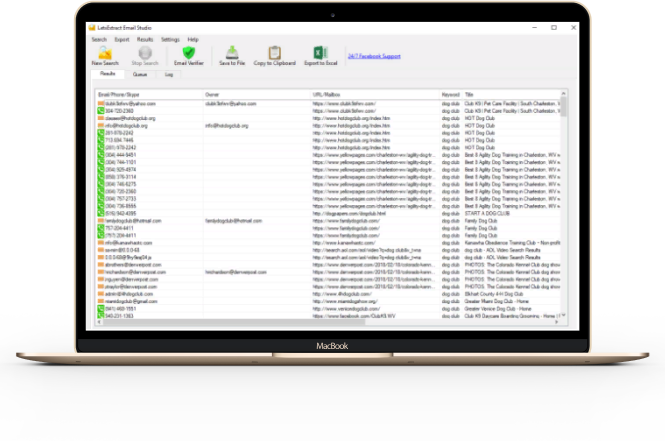Select the 757-204-4411 phone entry
The width and height of the screenshot is (665, 441).
[119, 228]
